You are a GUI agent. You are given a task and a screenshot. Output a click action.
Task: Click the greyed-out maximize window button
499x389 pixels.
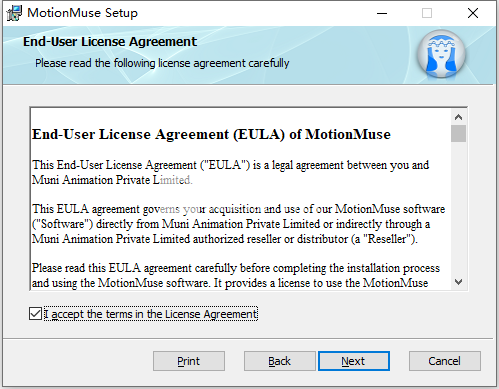click(x=427, y=14)
